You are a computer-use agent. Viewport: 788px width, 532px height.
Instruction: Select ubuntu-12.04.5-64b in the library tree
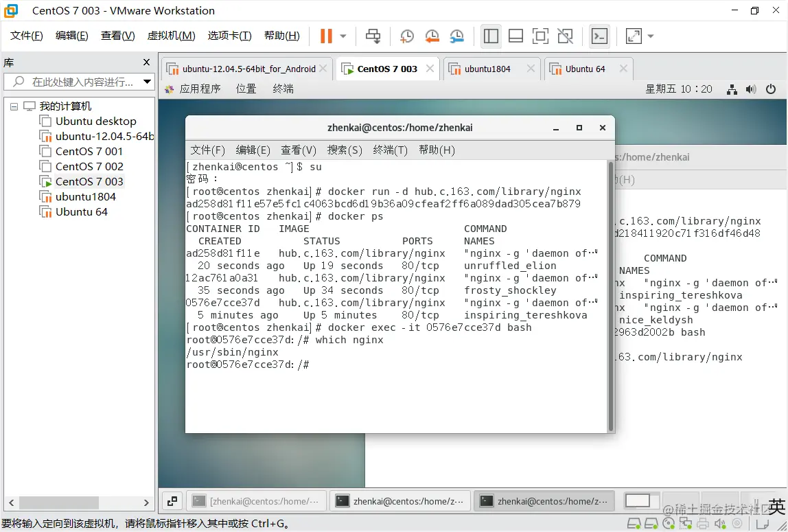tap(97, 136)
